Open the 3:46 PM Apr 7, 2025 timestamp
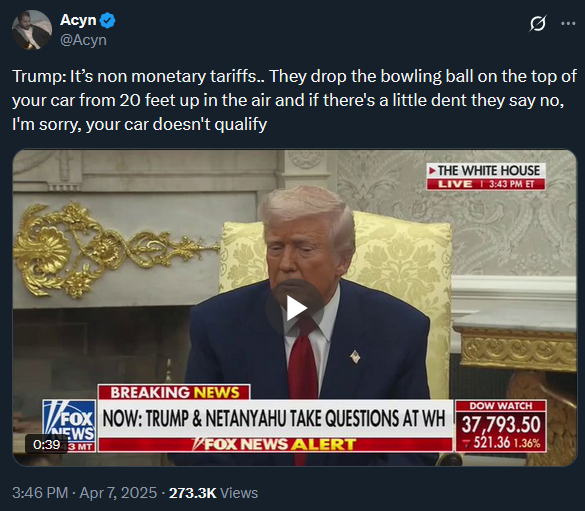This screenshot has height=511, width=585. [84, 493]
